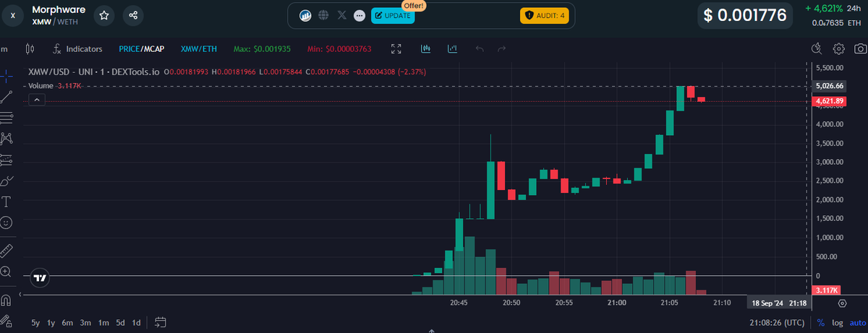868x333 pixels.
Task: Toggle magnet mode for drawings
Action: point(7,300)
